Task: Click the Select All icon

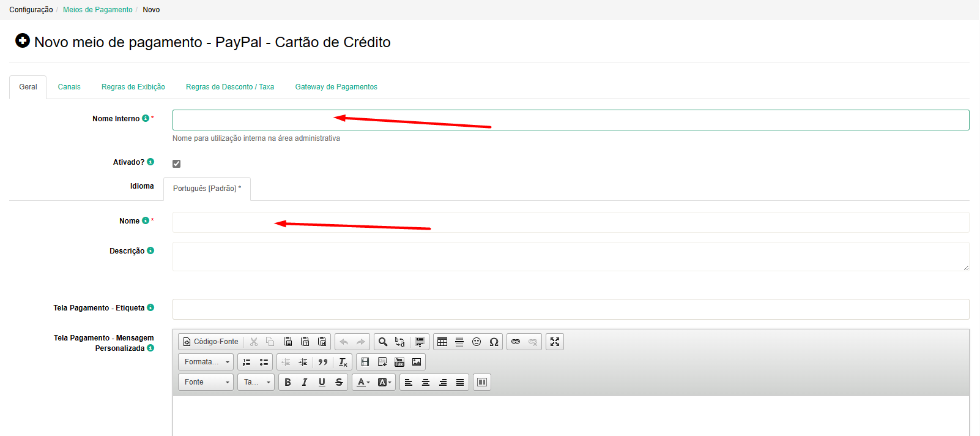Action: coord(420,342)
